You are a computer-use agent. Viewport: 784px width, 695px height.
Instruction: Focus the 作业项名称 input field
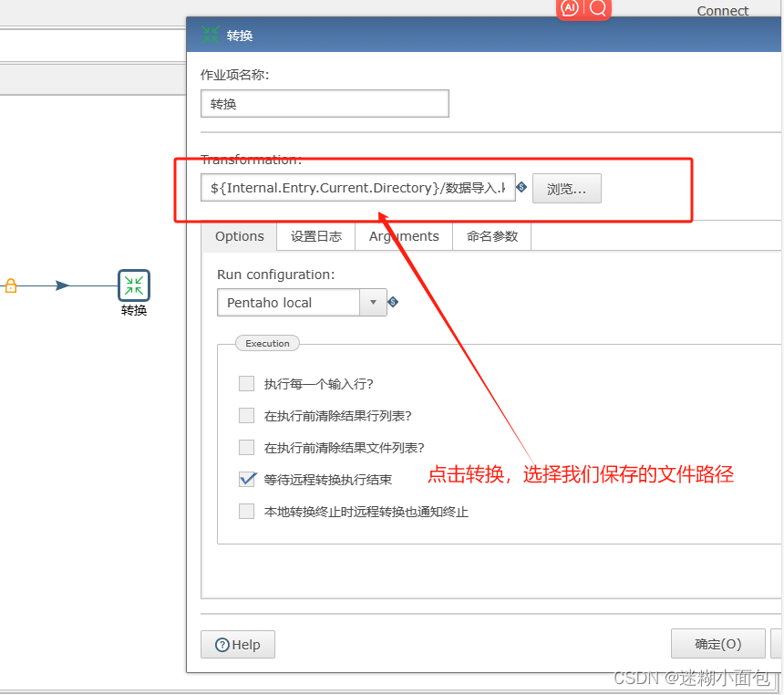pos(325,104)
